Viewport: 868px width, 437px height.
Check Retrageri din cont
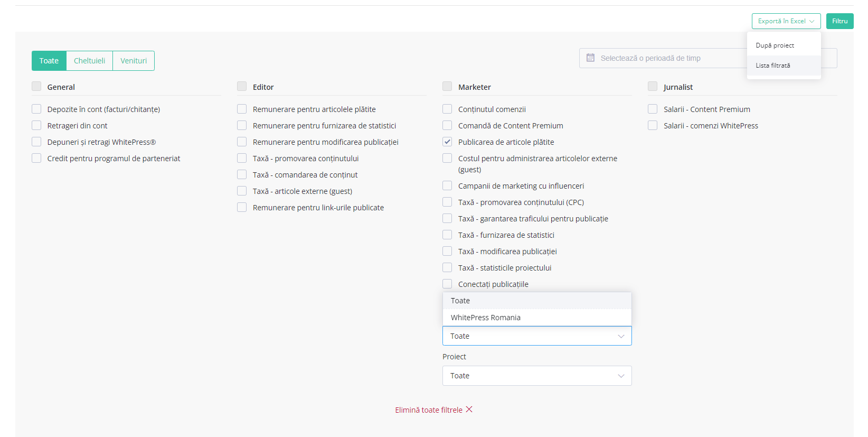pyautogui.click(x=36, y=125)
